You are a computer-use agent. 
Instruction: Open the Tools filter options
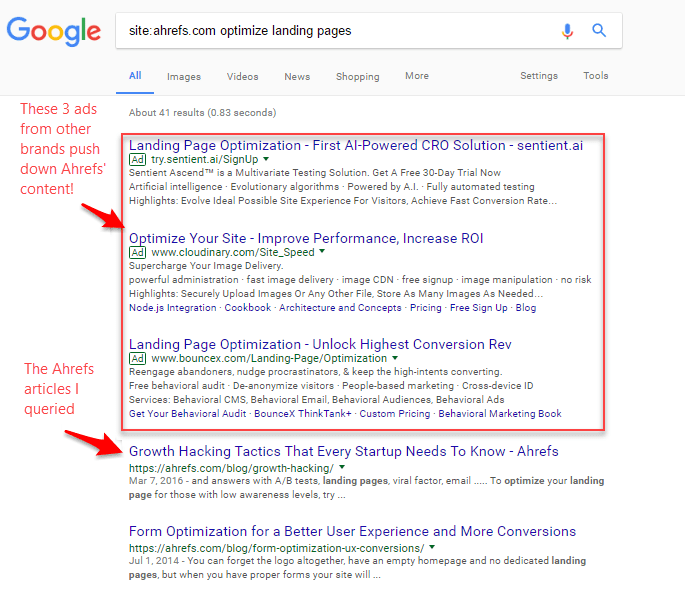click(596, 76)
